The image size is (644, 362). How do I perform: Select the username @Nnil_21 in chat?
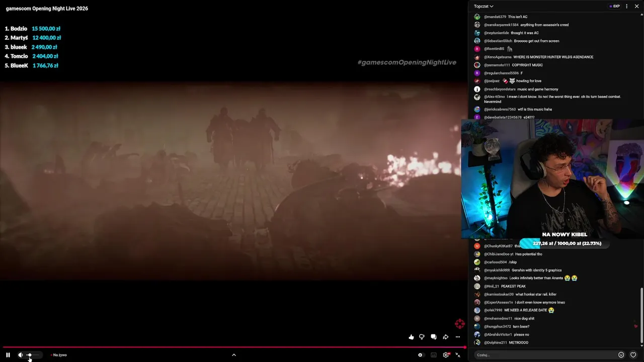pyautogui.click(x=492, y=286)
